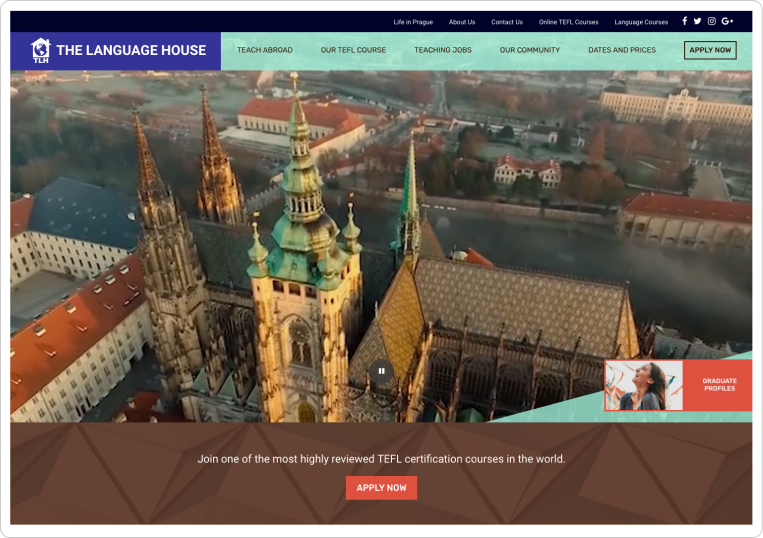Click the smiling graduate photo thumbnail
This screenshot has width=763, height=538.
pyautogui.click(x=644, y=385)
